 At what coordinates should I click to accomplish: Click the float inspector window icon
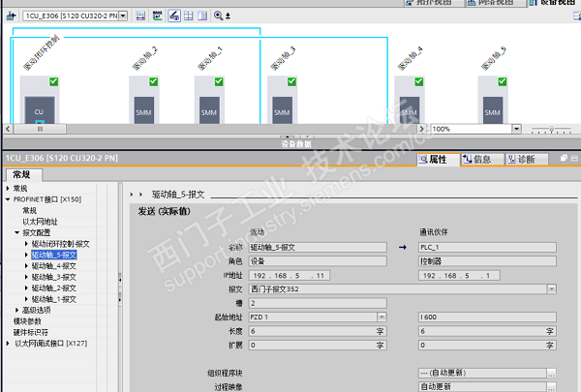coord(564,159)
